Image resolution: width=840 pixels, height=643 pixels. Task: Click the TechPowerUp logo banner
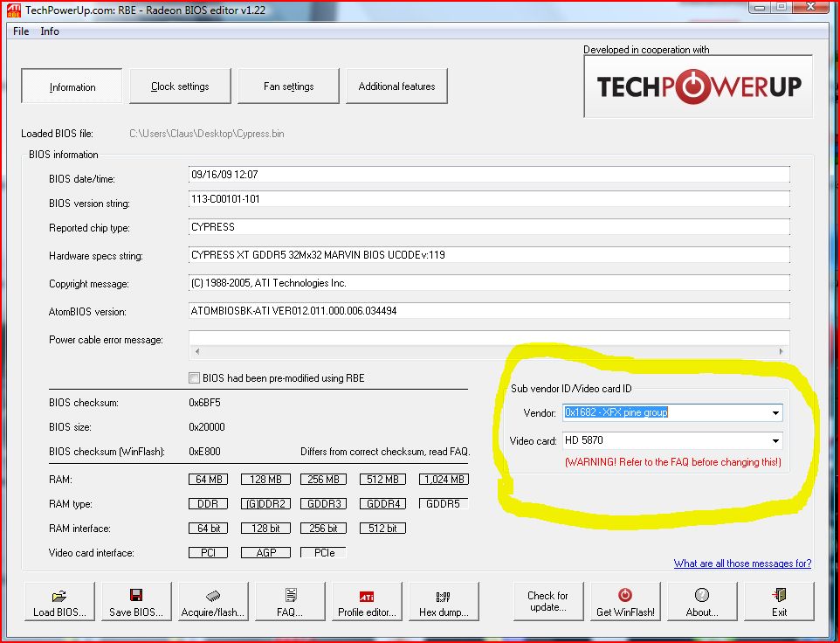pyautogui.click(x=698, y=86)
